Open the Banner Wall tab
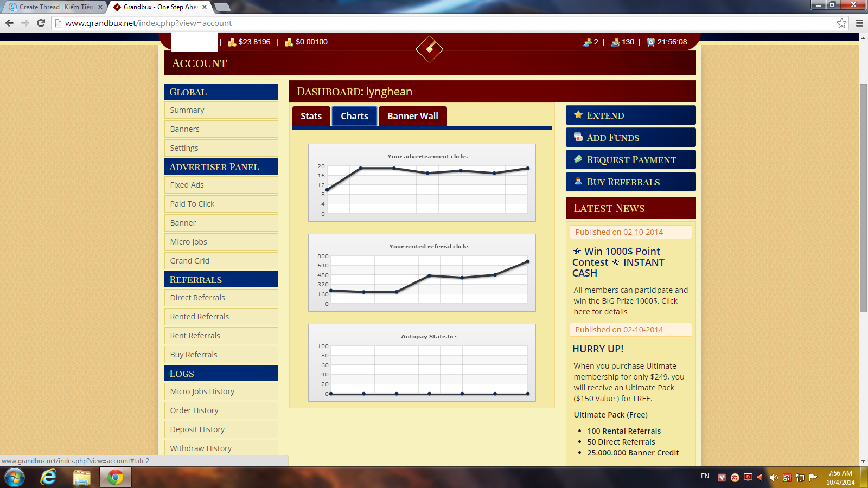 click(x=413, y=116)
